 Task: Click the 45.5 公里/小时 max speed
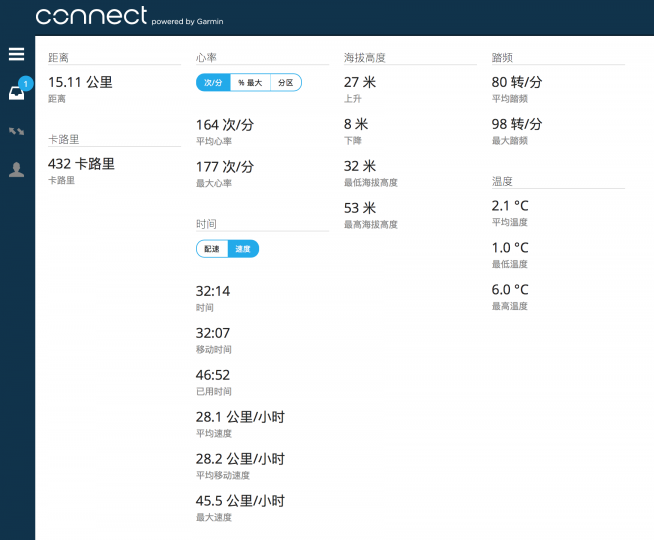[240, 501]
